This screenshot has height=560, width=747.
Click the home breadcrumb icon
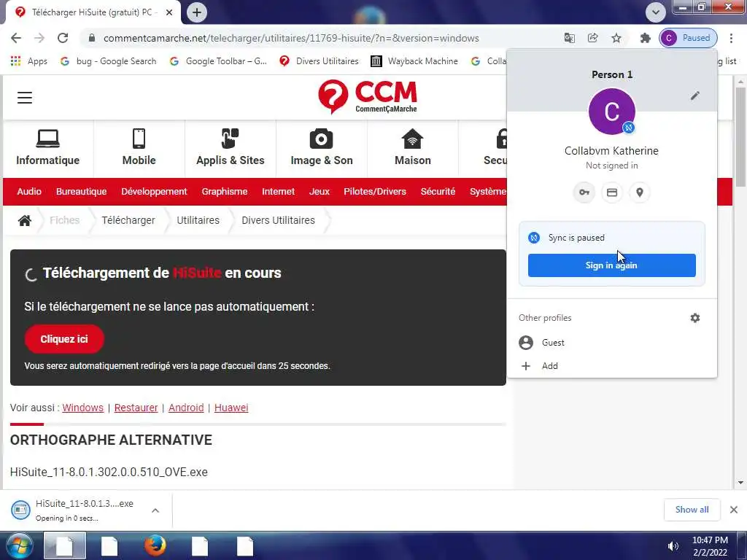(x=25, y=220)
